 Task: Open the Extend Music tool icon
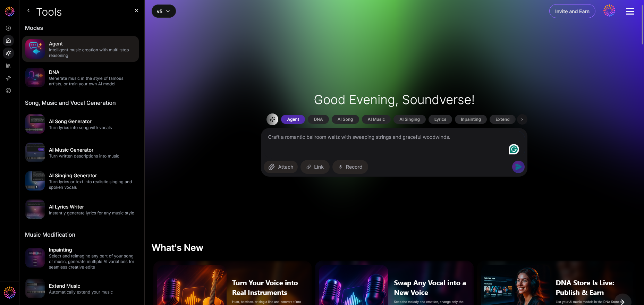35,288
